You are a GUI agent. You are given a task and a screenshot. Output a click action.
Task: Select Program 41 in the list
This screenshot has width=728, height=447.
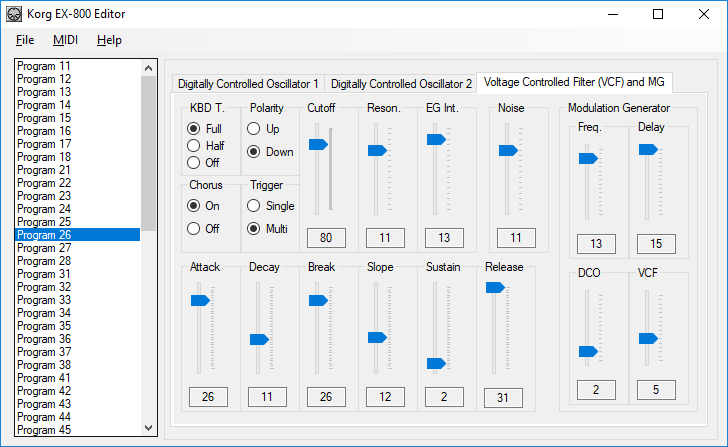[x=78, y=378]
